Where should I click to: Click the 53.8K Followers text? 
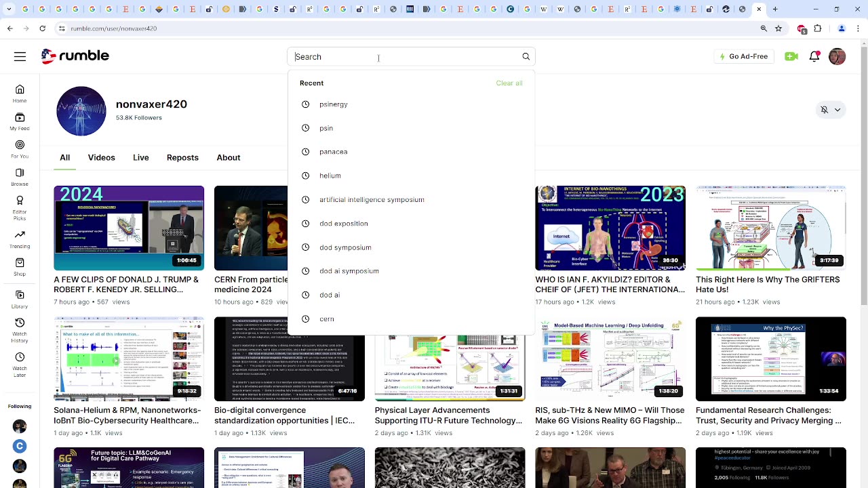[139, 118]
